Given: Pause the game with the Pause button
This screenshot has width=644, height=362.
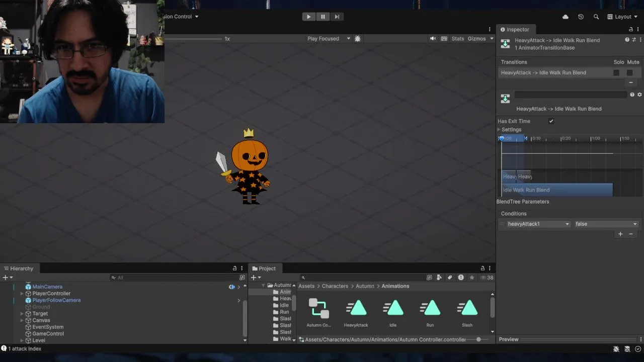Looking at the screenshot, I should (x=323, y=17).
